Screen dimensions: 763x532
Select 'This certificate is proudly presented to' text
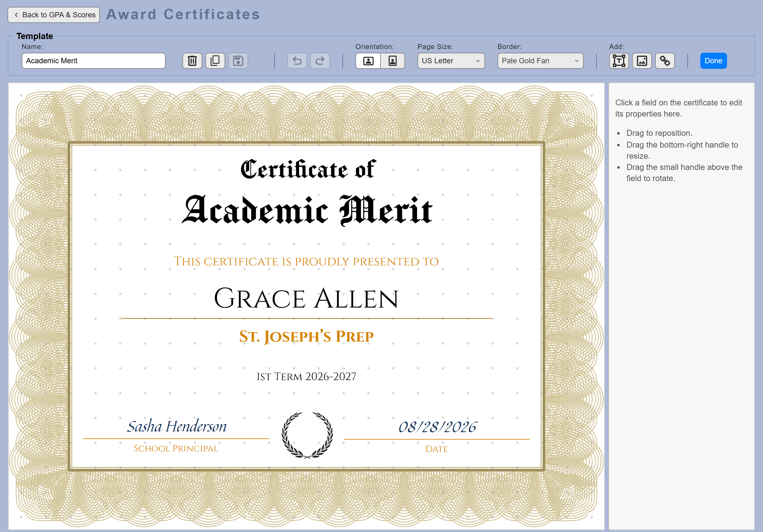point(306,262)
